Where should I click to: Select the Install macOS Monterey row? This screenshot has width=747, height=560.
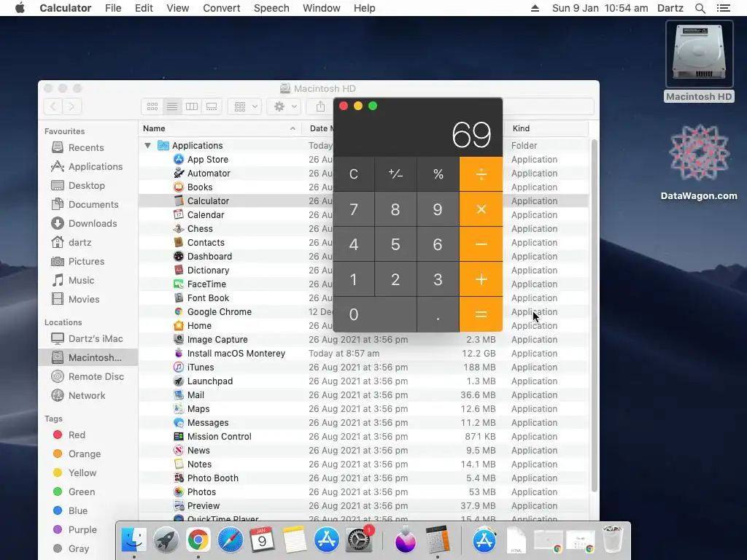(x=363, y=354)
